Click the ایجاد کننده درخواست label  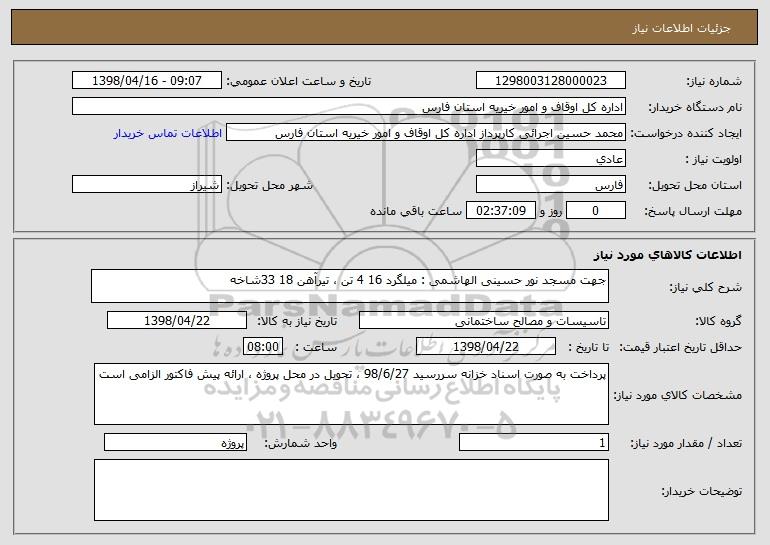pos(686,133)
